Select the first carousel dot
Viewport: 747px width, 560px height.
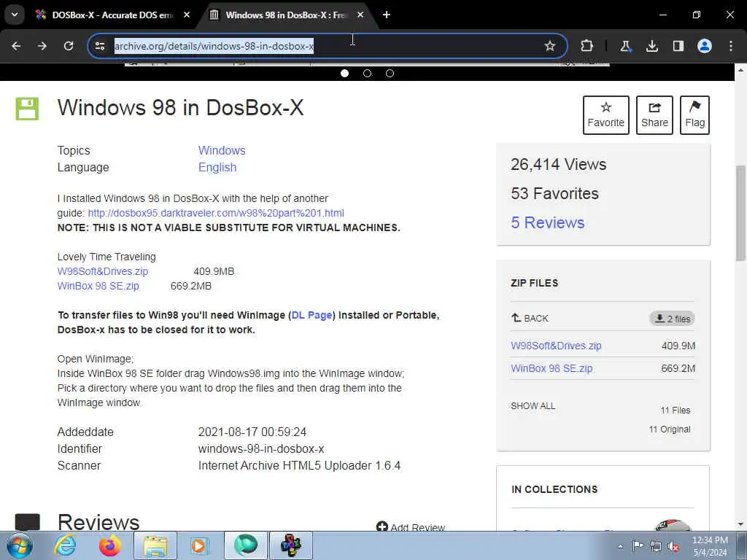(345, 74)
